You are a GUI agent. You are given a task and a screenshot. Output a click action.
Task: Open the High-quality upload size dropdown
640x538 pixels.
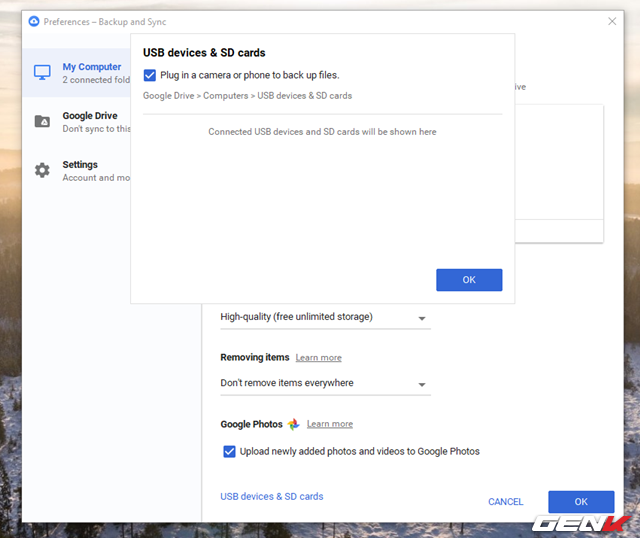325,317
